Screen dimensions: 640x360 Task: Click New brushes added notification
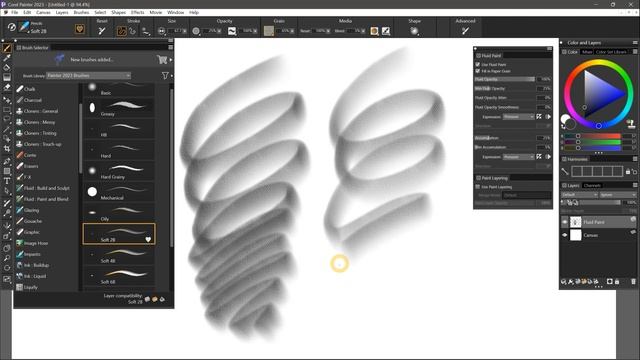[x=91, y=60]
